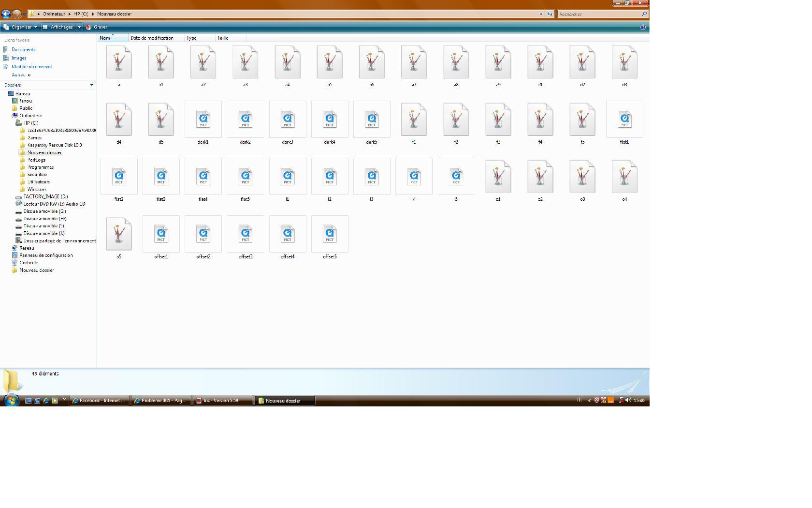Select the flat3 file icon
812x508 pixels.
tap(161, 176)
